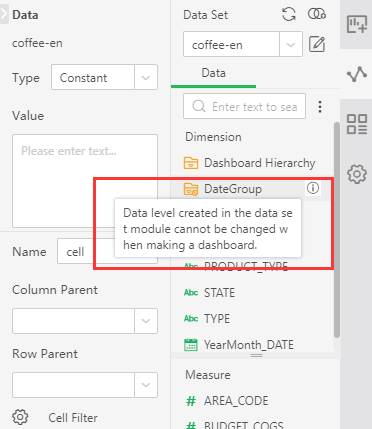The width and height of the screenshot is (372, 429).
Task: Click the combine data sets icon
Action: [x=317, y=14]
